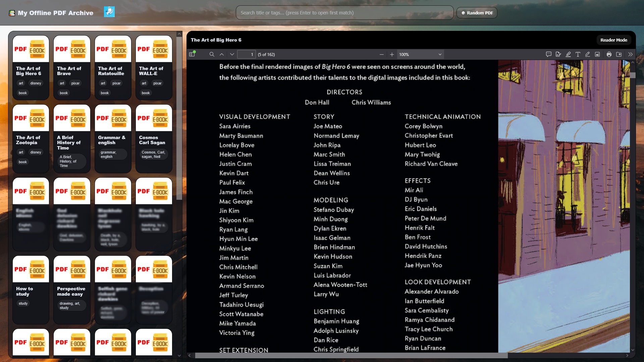Click the zoom in plus button
Viewport: 644px width, 362px height.
tap(392, 54)
